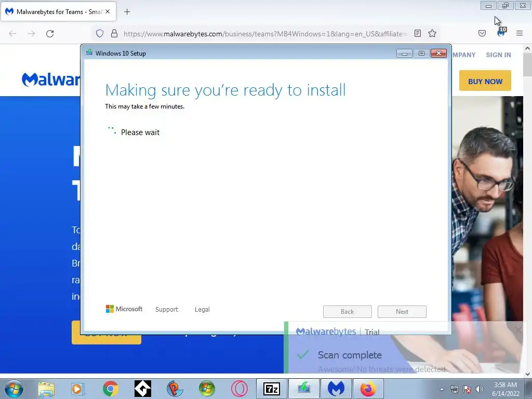Click the BUY NOW button on the webpage header
The width and height of the screenshot is (532, 399).
[485, 81]
